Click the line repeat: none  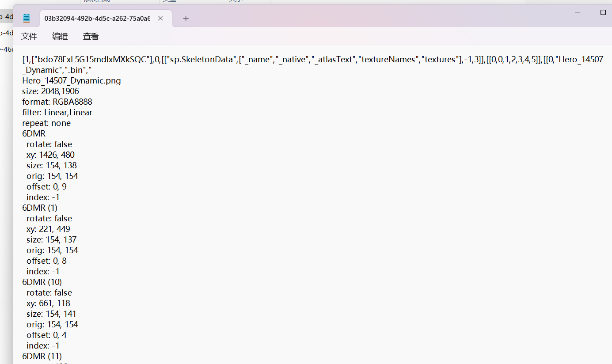point(46,123)
